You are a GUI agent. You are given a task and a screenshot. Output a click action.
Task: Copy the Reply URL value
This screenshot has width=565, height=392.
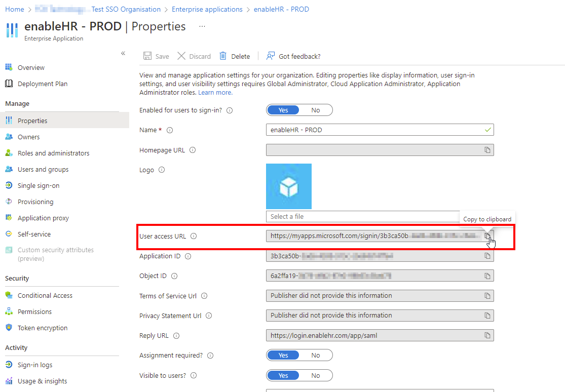(487, 335)
